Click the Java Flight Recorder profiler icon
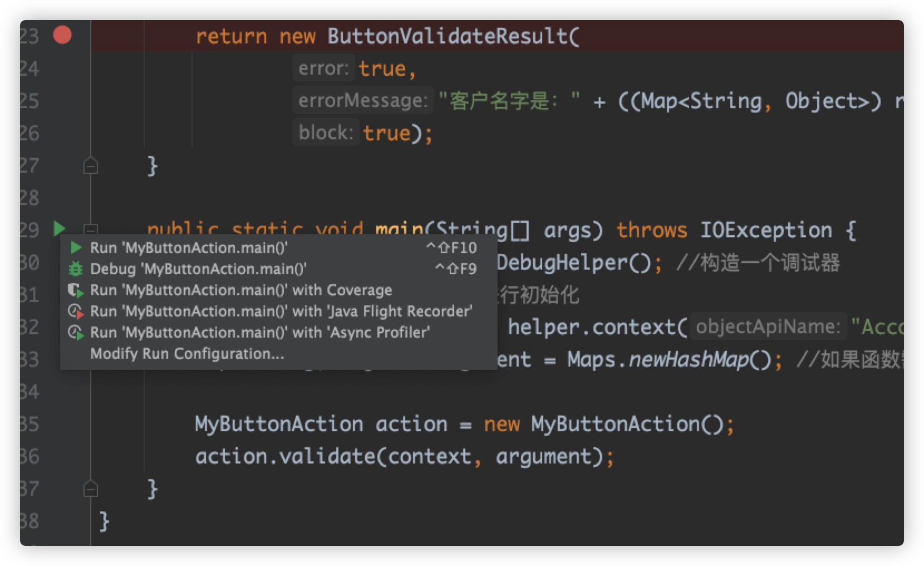Viewport: 924px width, 566px height. pyautogui.click(x=76, y=311)
